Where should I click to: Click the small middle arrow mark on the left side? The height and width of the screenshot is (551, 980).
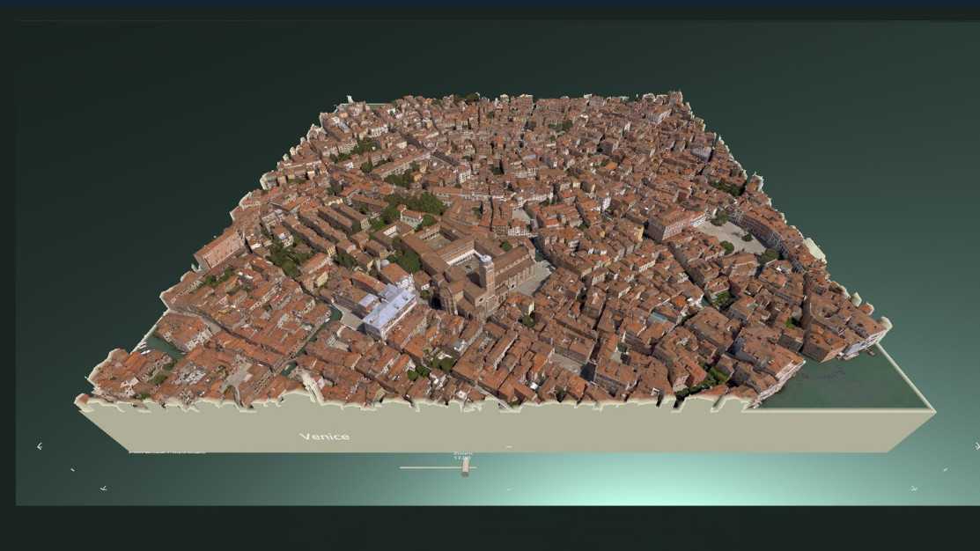pyautogui.click(x=72, y=469)
